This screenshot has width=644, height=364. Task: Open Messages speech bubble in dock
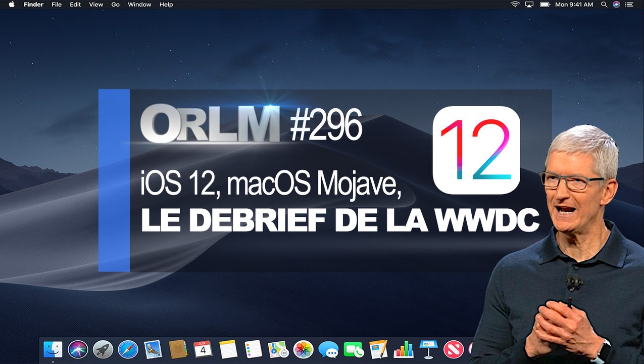click(x=329, y=349)
